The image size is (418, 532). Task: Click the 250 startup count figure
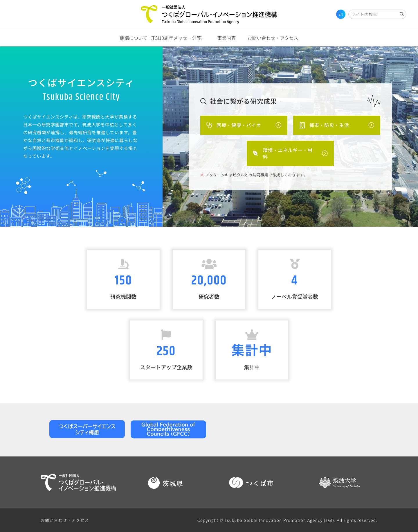(166, 351)
